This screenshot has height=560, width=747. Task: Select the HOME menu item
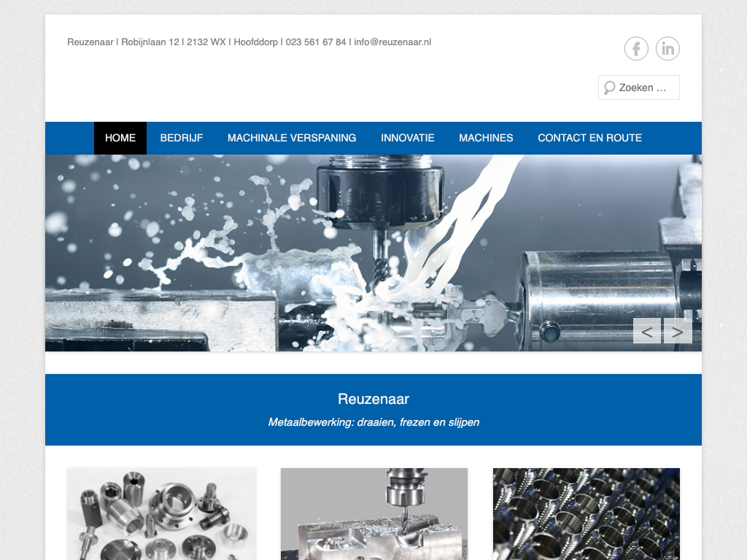[120, 138]
